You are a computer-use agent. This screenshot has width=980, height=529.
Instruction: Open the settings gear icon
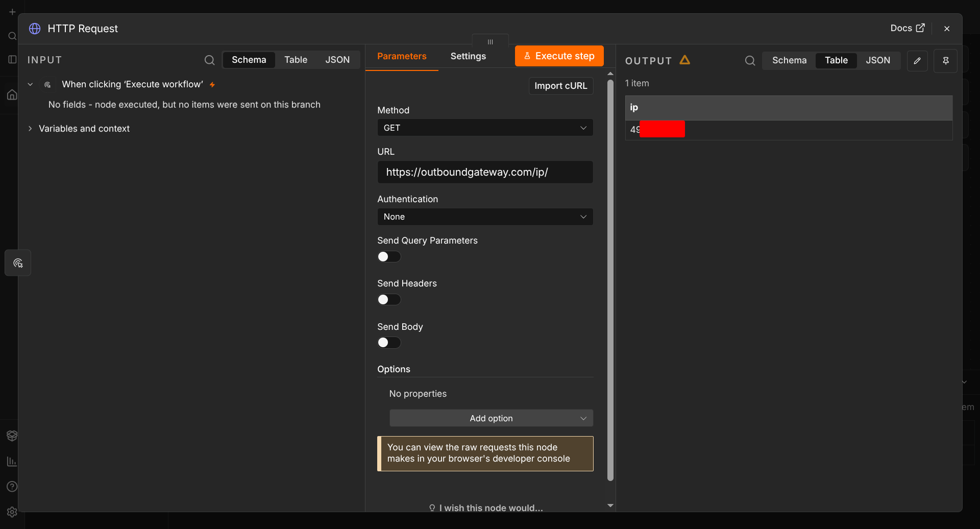coord(12,512)
